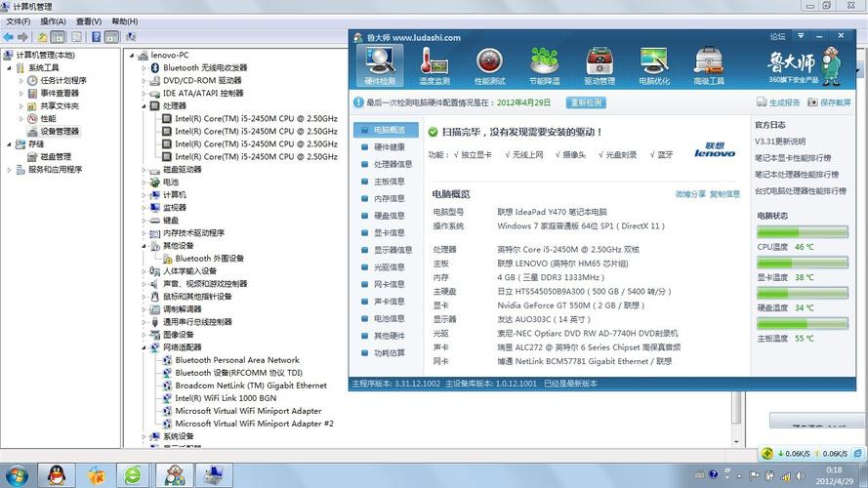Viewport: 868px width, 488px height.
Task: Collapse 处理器 processors node
Action: (x=144, y=105)
